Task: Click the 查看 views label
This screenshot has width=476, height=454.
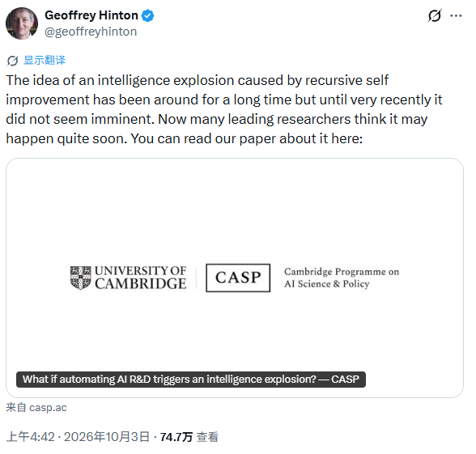Action: (207, 437)
